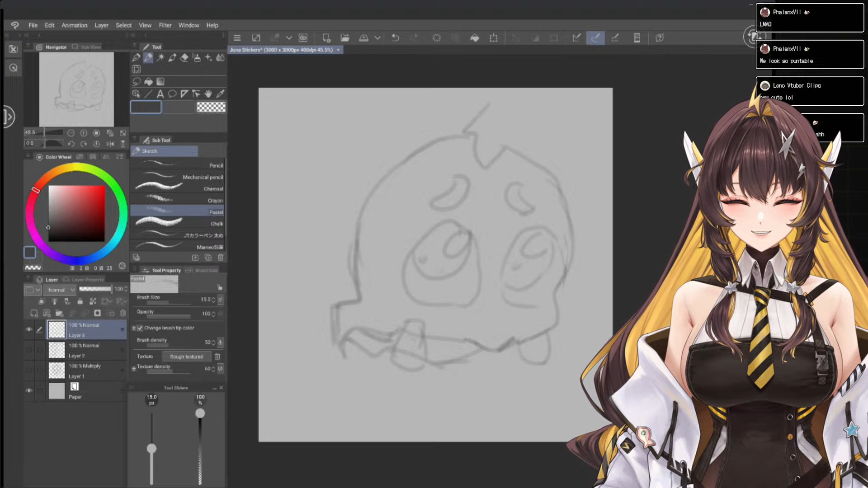Expand the Texture density plus options
Screen dimensions: 868x488
pos(134,369)
